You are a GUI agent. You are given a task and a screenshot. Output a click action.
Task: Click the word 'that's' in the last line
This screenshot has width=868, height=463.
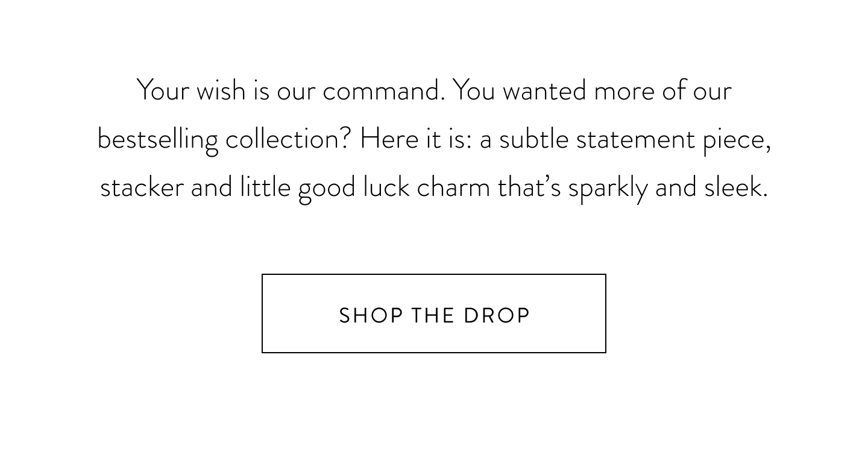pos(529,187)
